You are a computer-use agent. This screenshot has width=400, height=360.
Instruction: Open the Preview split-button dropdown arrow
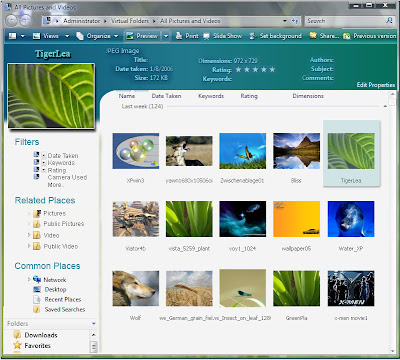point(166,36)
